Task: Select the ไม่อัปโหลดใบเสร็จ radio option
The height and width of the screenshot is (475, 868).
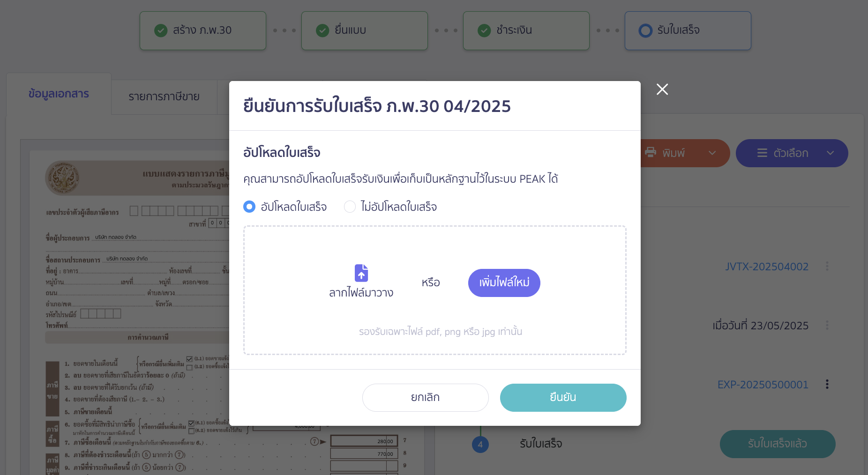Action: coord(350,206)
